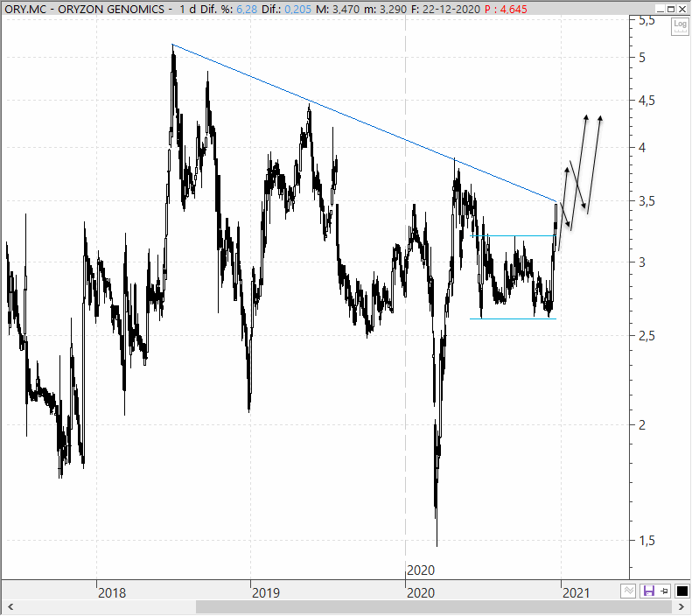Viewport: 692px width, 616px height.
Task: Click the 2019 label on time axis
Action: tap(266, 592)
